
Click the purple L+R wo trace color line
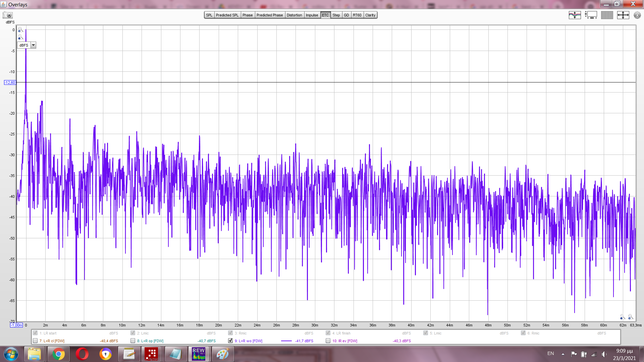click(x=286, y=341)
